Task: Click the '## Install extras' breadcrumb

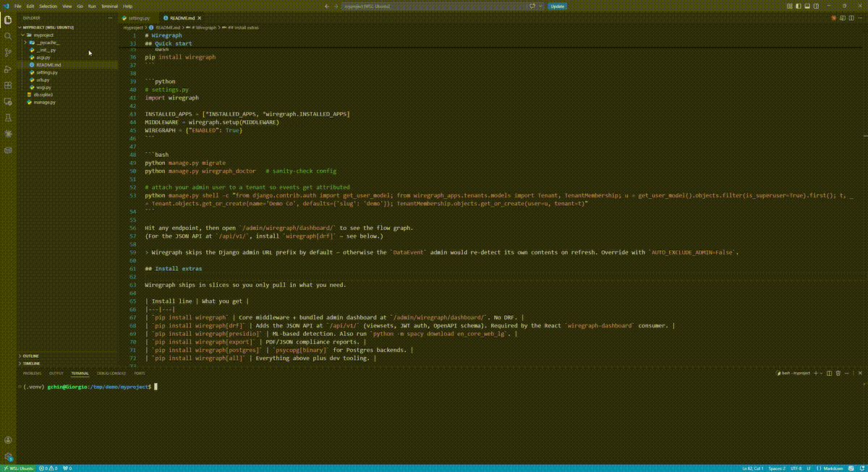Action: [x=243, y=27]
